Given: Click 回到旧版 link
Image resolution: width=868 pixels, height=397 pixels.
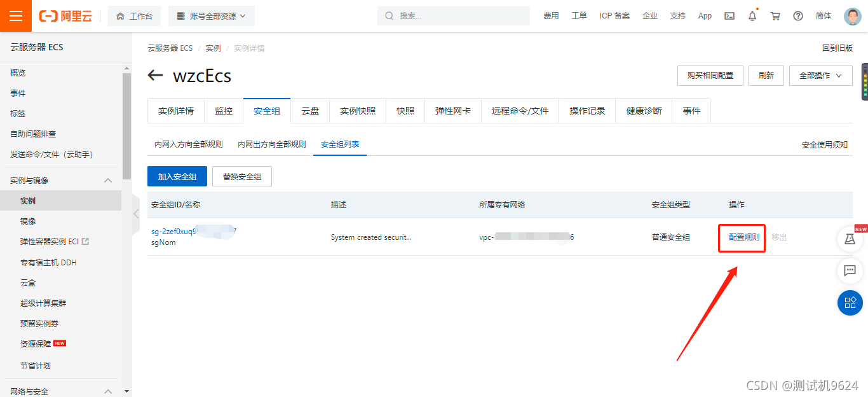Looking at the screenshot, I should pos(837,48).
